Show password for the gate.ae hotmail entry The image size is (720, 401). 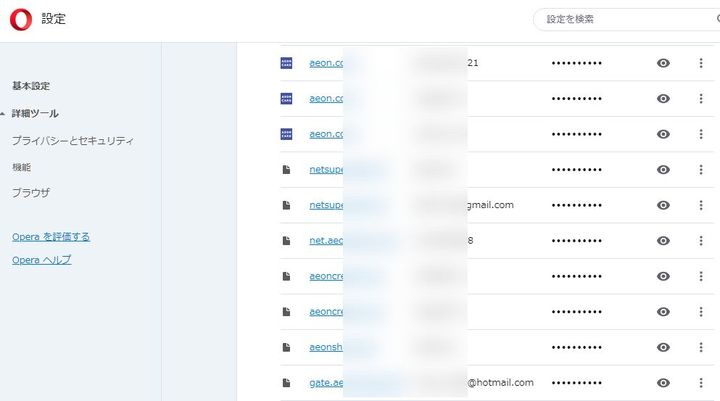663,383
